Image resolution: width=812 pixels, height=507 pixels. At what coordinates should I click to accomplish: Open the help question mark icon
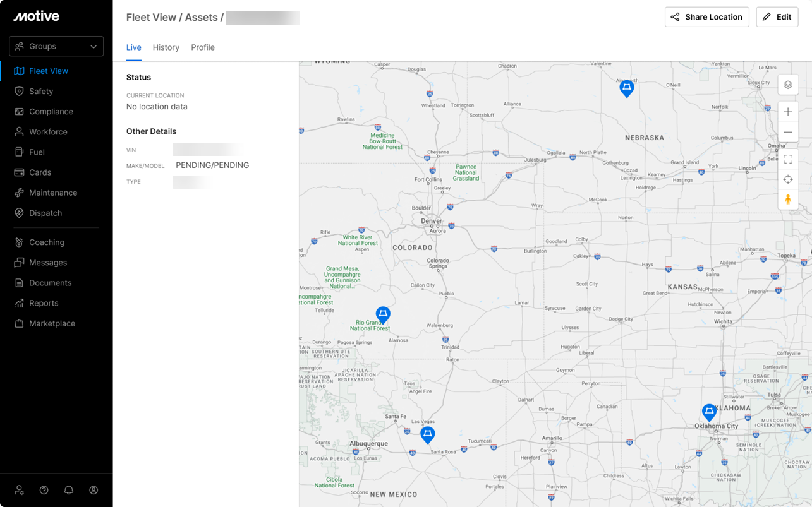(x=44, y=490)
